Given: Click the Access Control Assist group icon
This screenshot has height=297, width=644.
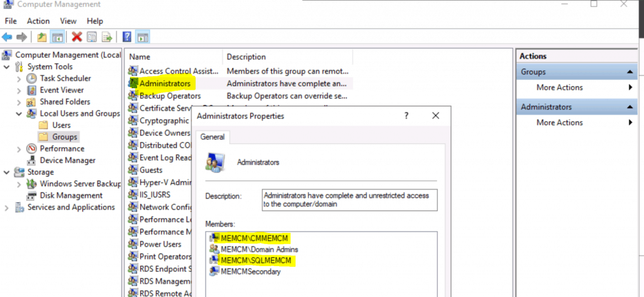Looking at the screenshot, I should 132,70.
